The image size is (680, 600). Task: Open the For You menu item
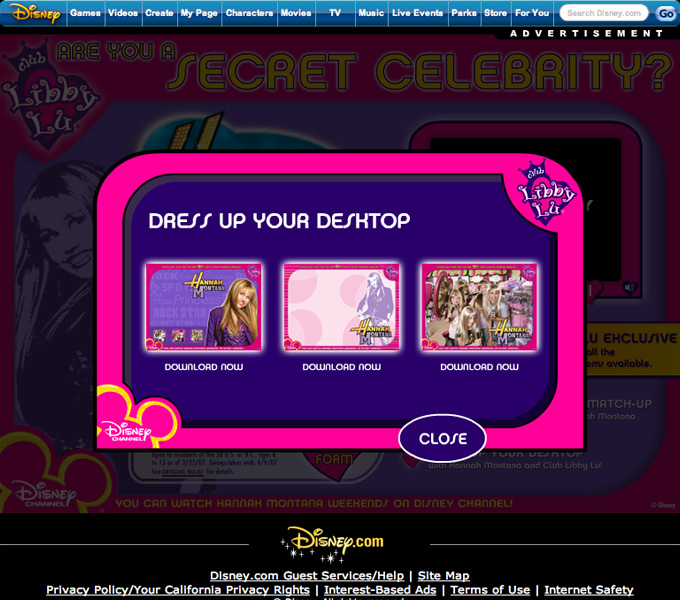[532, 13]
